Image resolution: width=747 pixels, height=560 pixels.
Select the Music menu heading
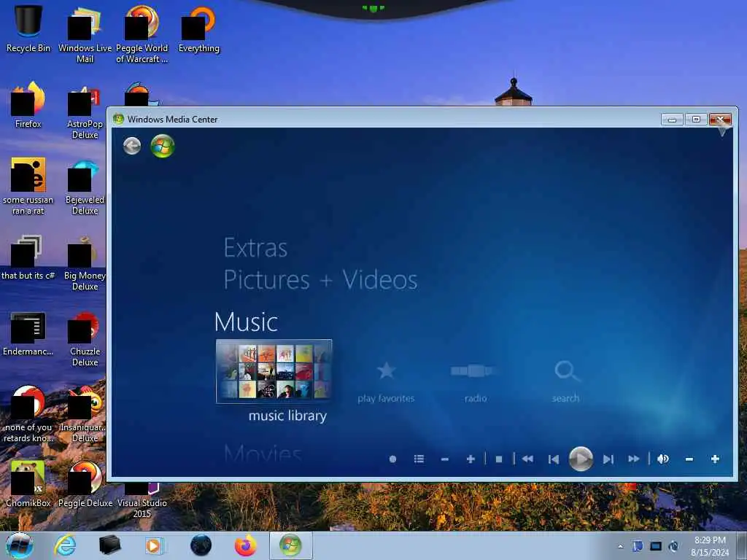[246, 322]
